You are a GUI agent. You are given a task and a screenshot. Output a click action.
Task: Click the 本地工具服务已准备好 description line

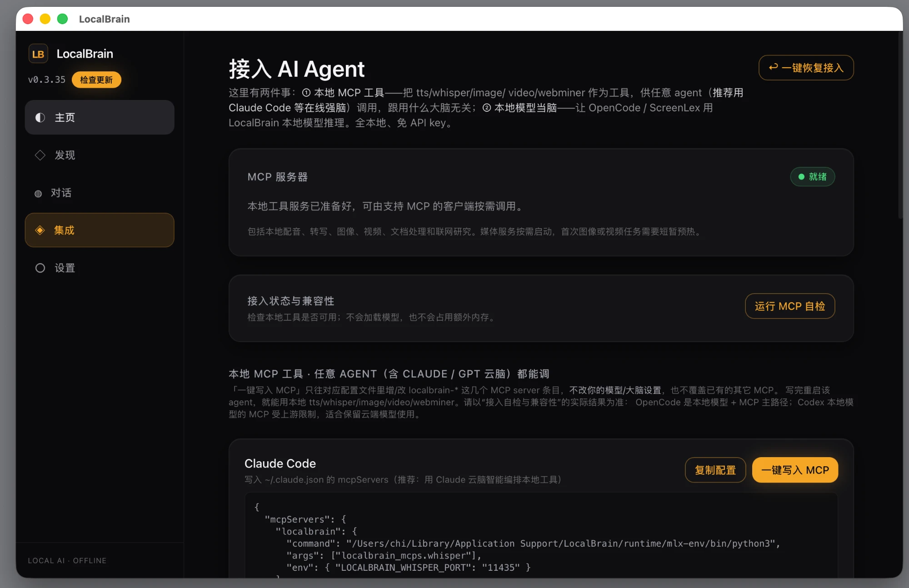386,206
